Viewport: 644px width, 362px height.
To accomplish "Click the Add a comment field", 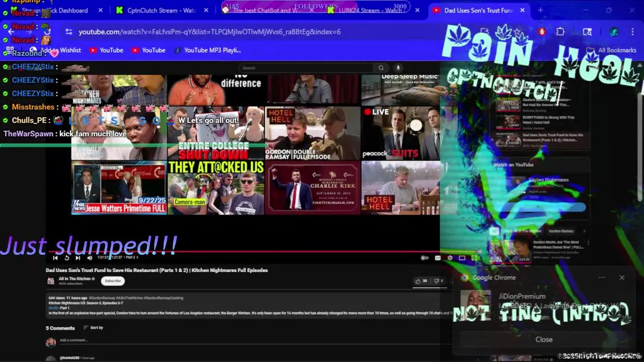I will [x=252, y=340].
